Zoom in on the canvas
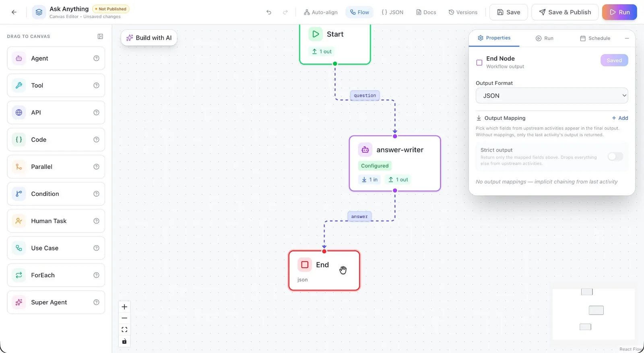The height and width of the screenshot is (353, 644). [124, 307]
